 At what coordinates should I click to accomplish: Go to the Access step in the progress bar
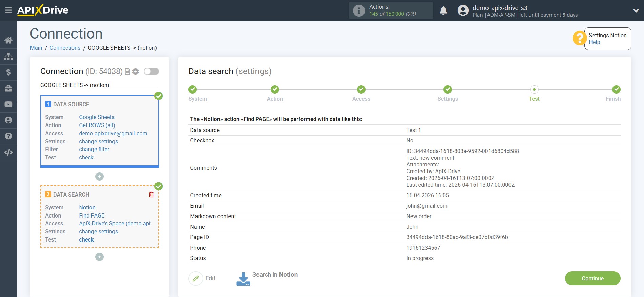(x=361, y=90)
